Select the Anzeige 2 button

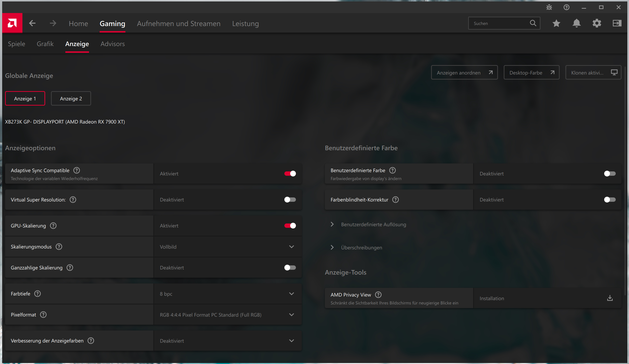tap(71, 99)
